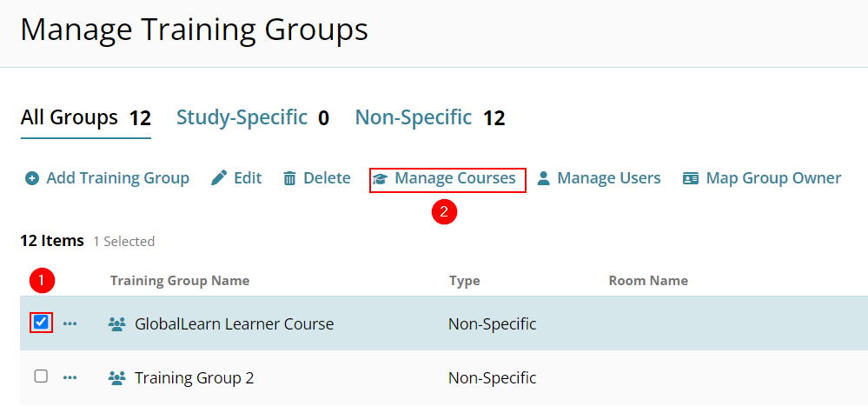This screenshot has width=868, height=413.
Task: Click the graduation cap Manage Courses icon
Action: pyautogui.click(x=380, y=179)
